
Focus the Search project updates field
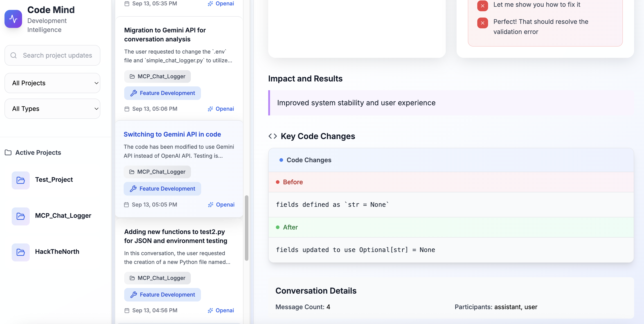58,55
